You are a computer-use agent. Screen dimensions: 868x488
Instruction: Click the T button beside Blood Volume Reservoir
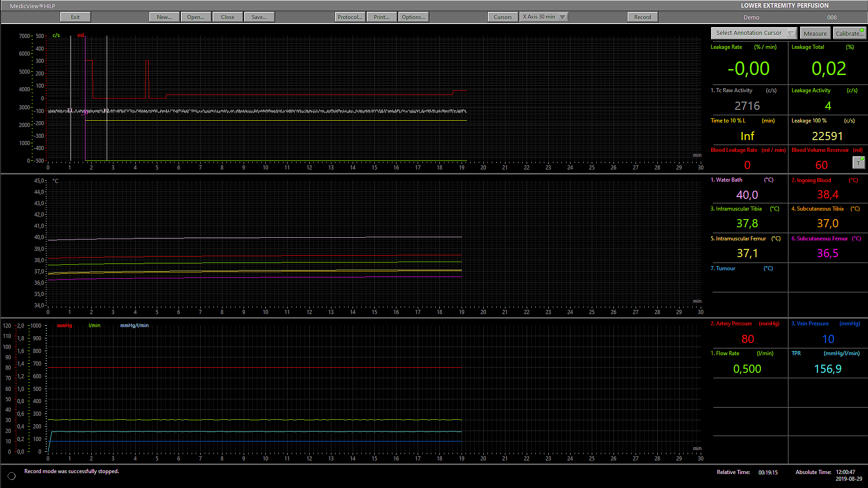(858, 163)
